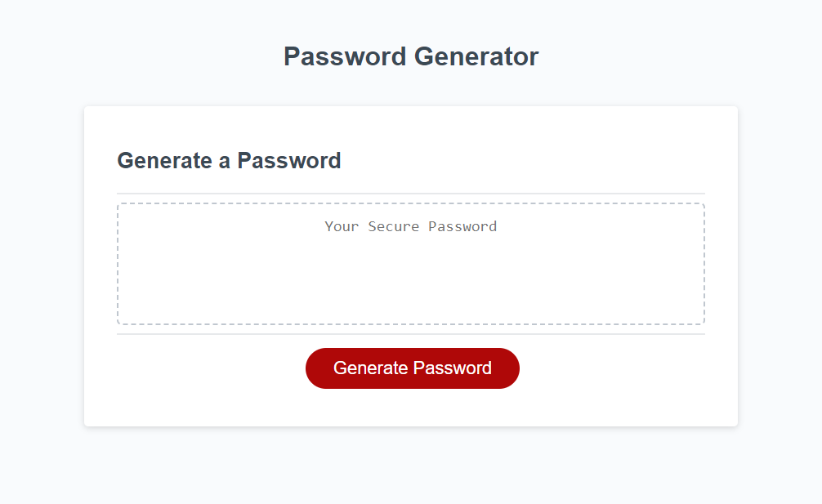Image resolution: width=822 pixels, height=504 pixels.
Task: Click the Generate a Password heading
Action: (229, 160)
